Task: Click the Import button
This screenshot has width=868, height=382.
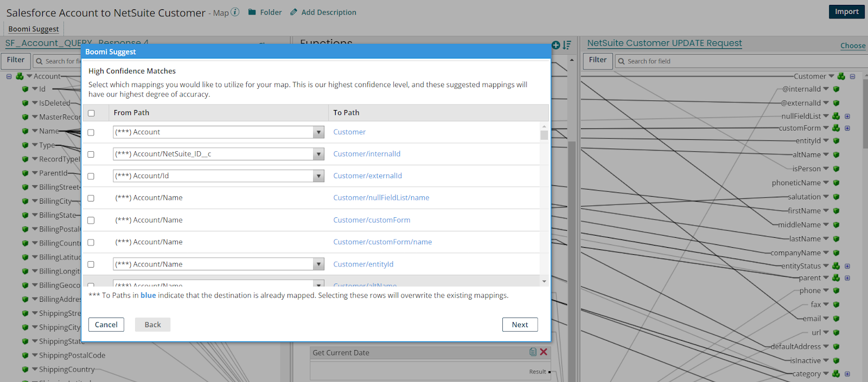Action: point(846,11)
